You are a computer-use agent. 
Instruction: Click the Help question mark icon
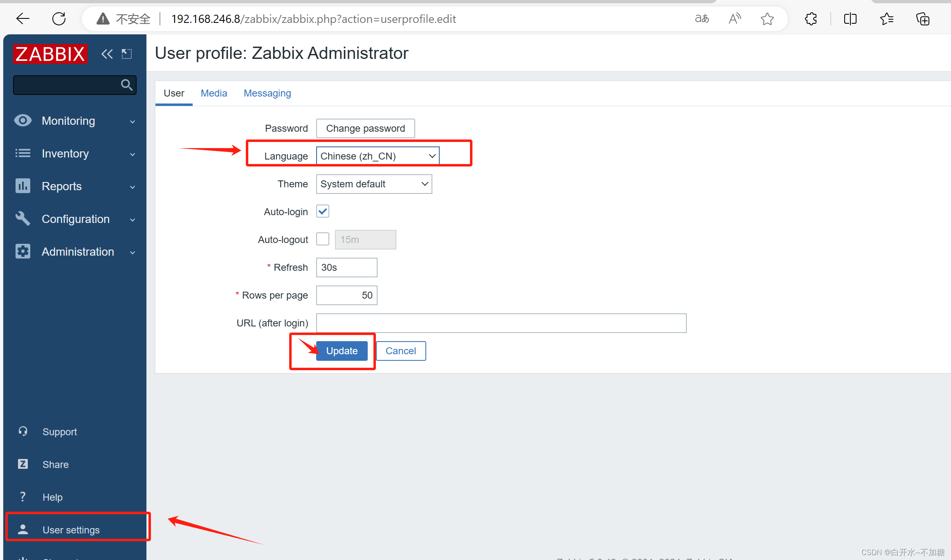[23, 497]
